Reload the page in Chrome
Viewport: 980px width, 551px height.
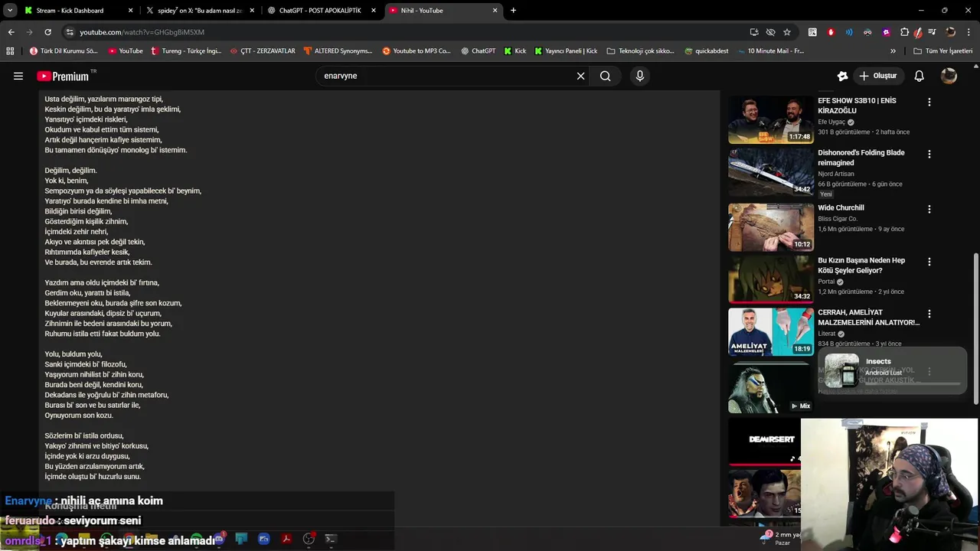click(47, 32)
